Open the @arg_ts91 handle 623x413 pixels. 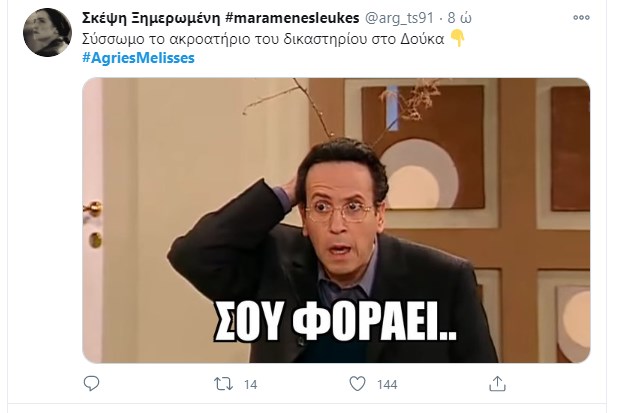point(399,18)
